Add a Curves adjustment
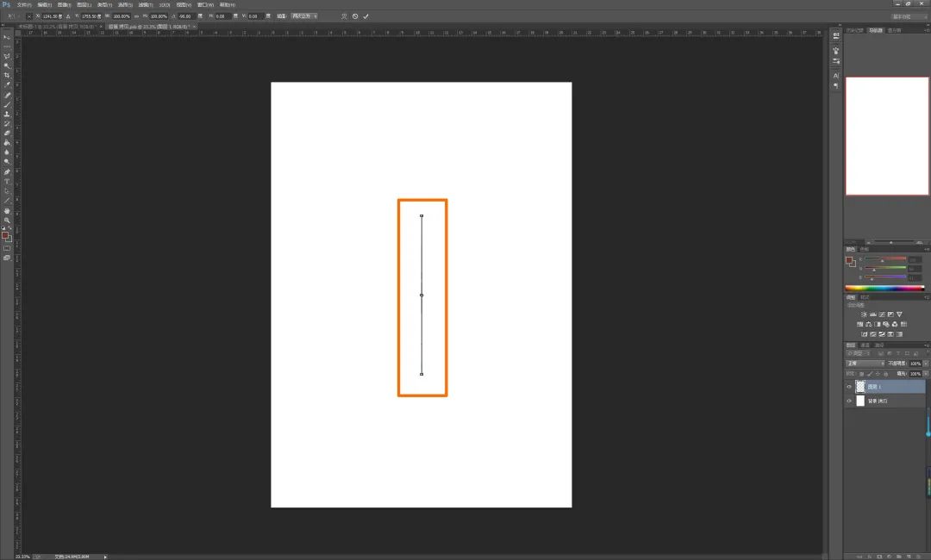This screenshot has height=560, width=931. point(882,314)
